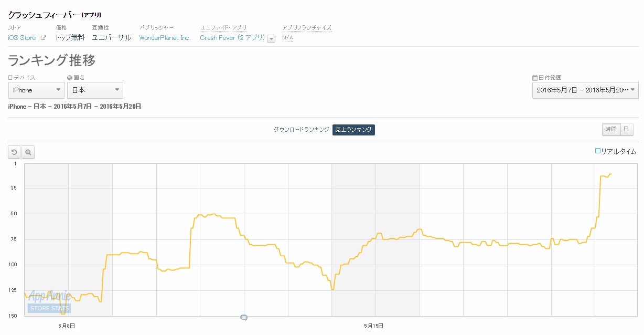644x335 pixels.
Task: Open the external link icon beside iOS Store
Action: [44, 38]
